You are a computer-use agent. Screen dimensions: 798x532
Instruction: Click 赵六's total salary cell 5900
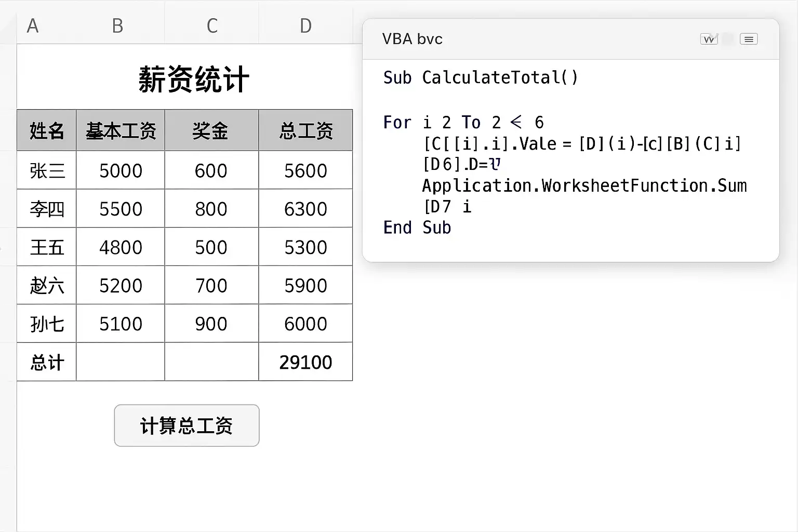(x=305, y=286)
